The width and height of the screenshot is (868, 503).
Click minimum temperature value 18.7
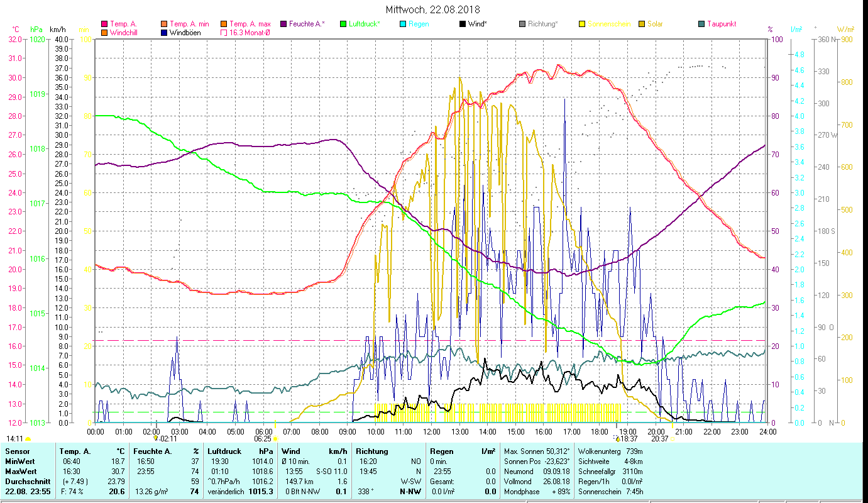coord(118,462)
